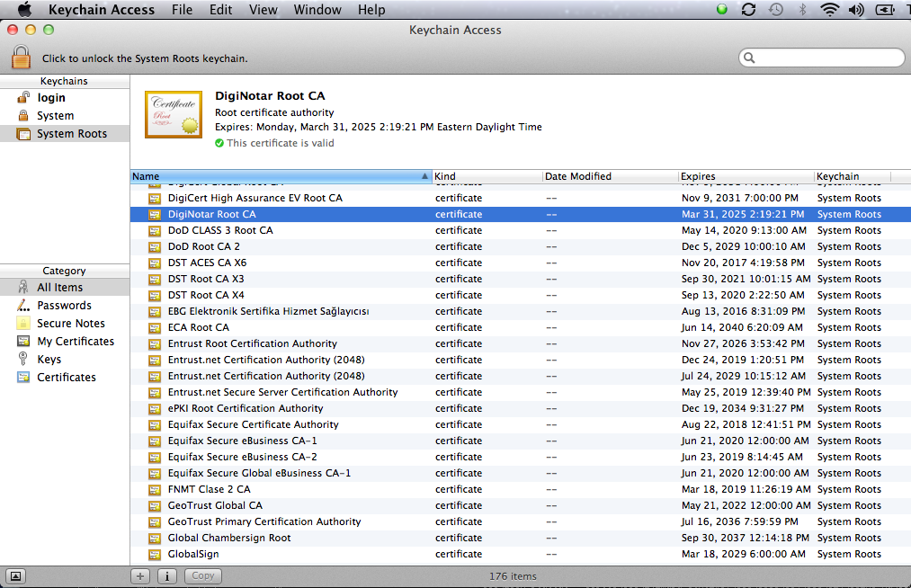911x588 pixels.
Task: Select the GlobalSign certificate row
Action: 521,555
